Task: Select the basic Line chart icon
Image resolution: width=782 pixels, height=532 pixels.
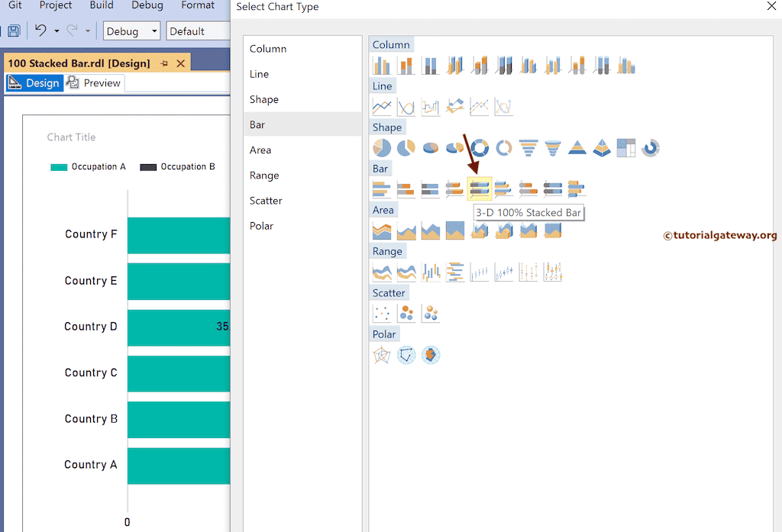Action: 382,107
